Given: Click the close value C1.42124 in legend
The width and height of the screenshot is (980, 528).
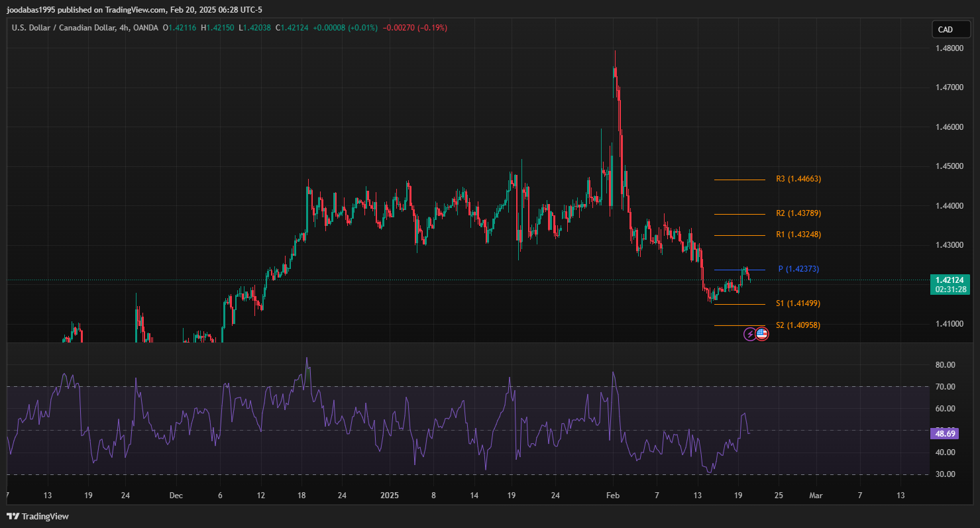Looking at the screenshot, I should (x=292, y=28).
